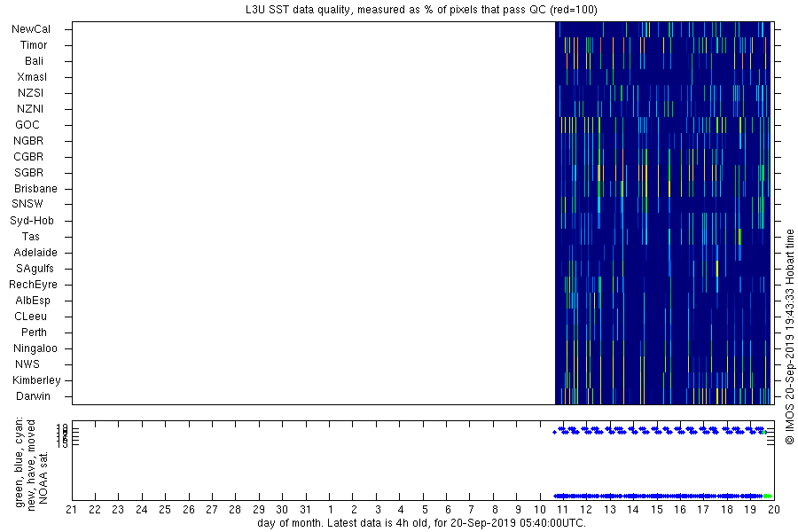The image size is (798, 532).
Task: Select the CLeeu region label
Action: pyautogui.click(x=30, y=317)
